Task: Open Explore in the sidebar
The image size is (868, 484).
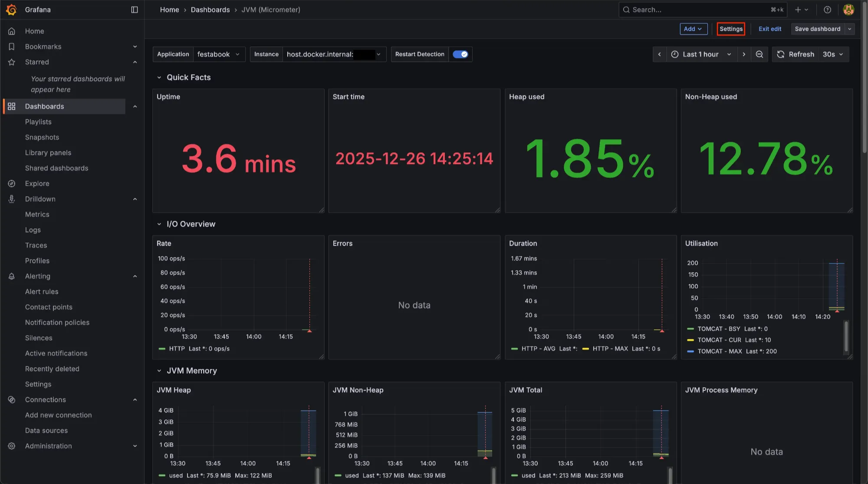Action: (x=37, y=184)
